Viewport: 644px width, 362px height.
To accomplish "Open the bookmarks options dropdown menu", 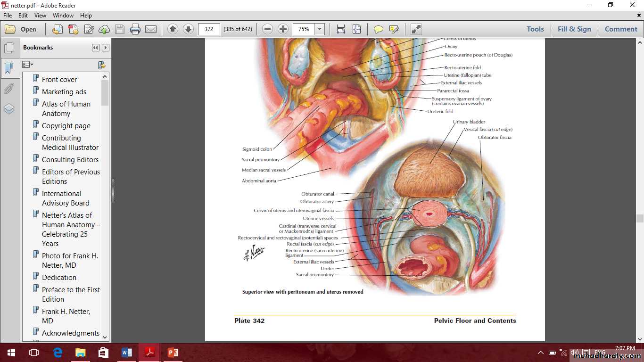I will (x=28, y=65).
